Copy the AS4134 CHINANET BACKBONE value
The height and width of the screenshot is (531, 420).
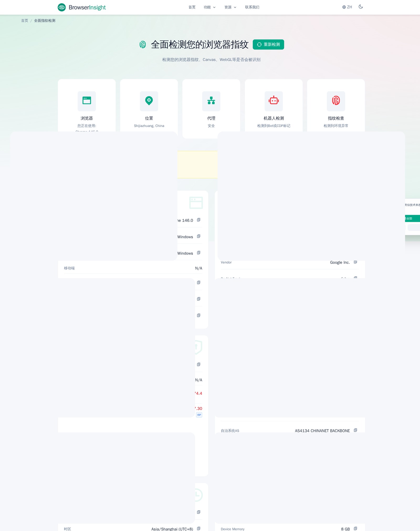pos(355,430)
